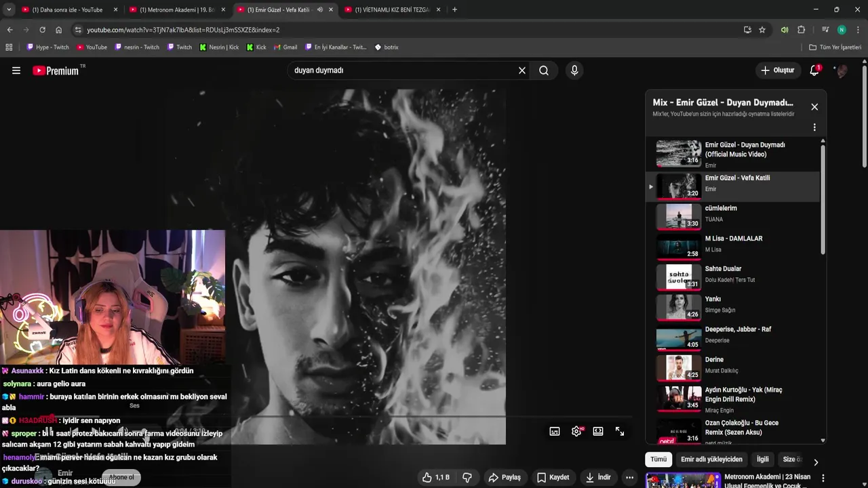868x488 pixels.
Task: Download the video with İndir
Action: point(599,477)
